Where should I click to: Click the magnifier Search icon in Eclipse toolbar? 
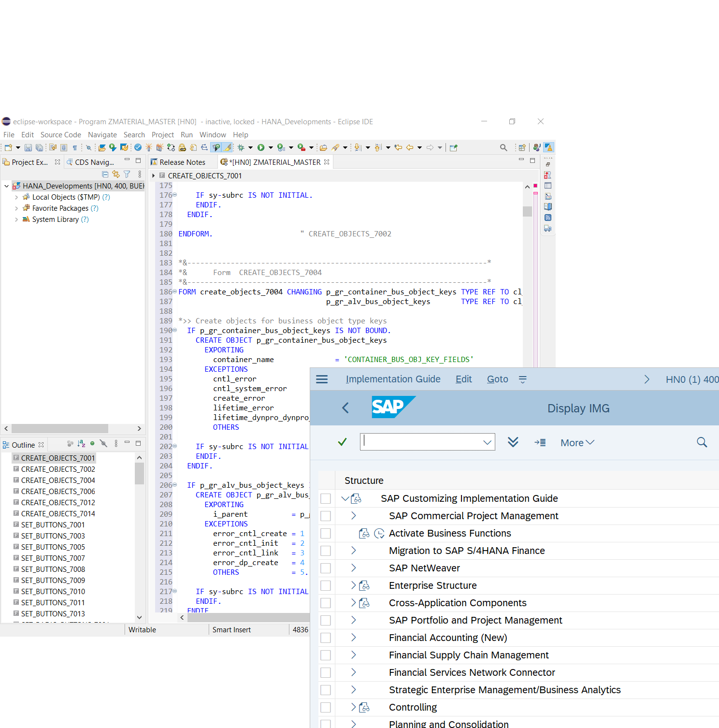pos(503,147)
